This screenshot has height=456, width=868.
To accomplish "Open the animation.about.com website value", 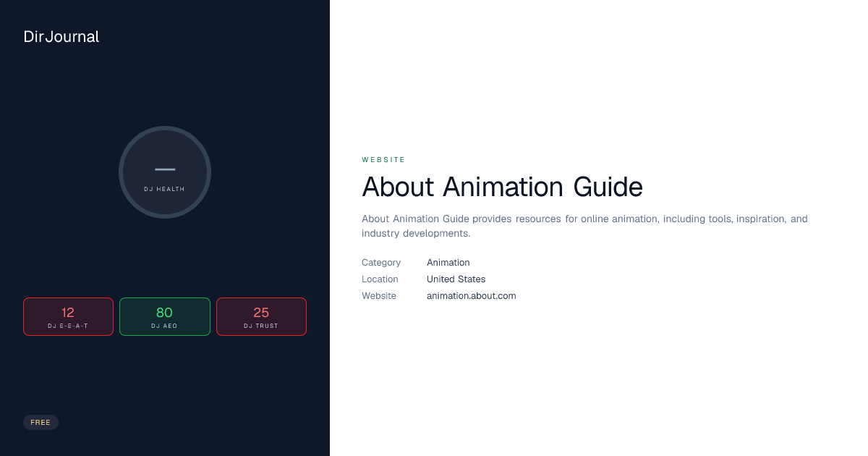I will click(x=472, y=296).
